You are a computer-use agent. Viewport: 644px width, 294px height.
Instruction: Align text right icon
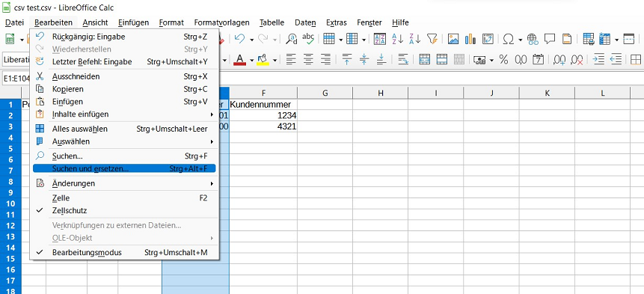point(325,60)
